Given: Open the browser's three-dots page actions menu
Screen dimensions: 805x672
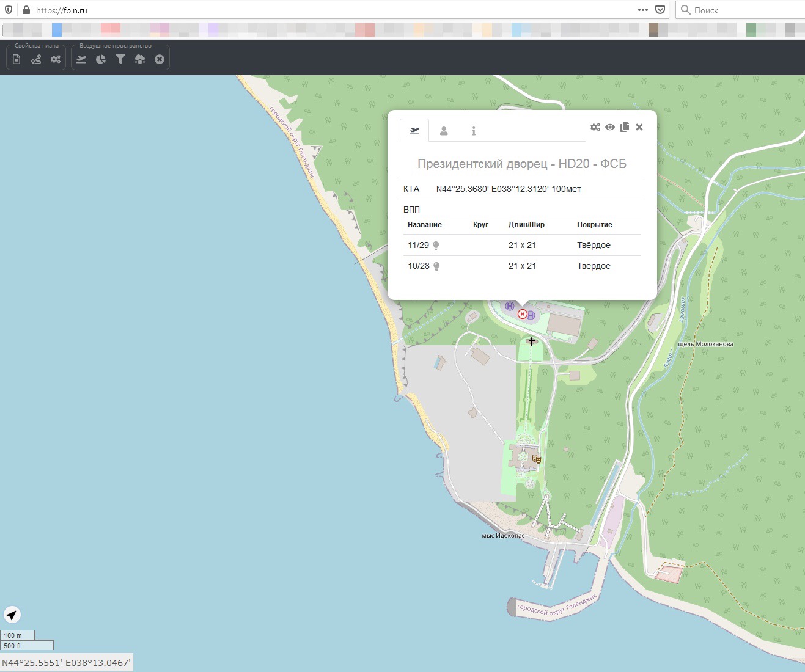Looking at the screenshot, I should pos(642,10).
